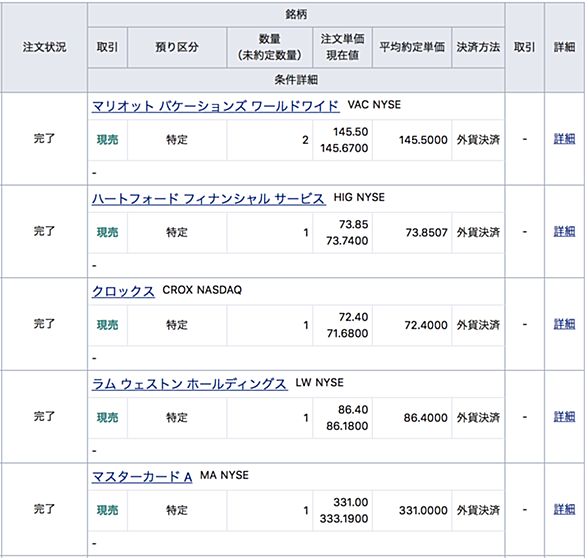The height and width of the screenshot is (558, 586).
Task: Click 完了 status of the CROX order
Action: point(44,324)
